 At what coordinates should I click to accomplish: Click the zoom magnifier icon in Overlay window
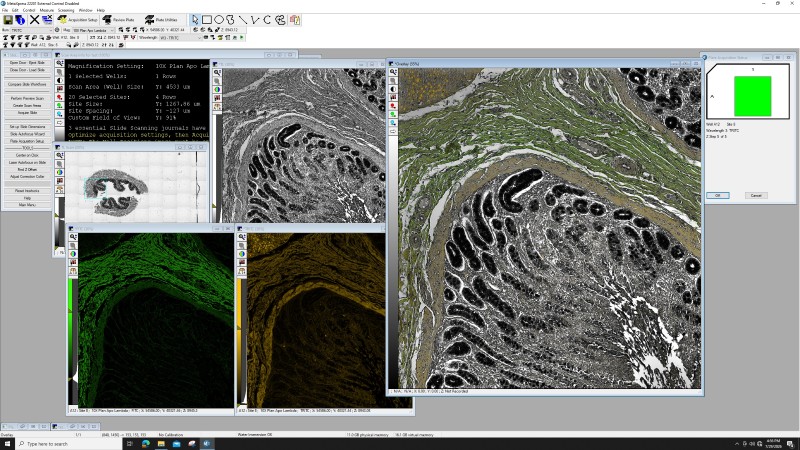coord(393,72)
